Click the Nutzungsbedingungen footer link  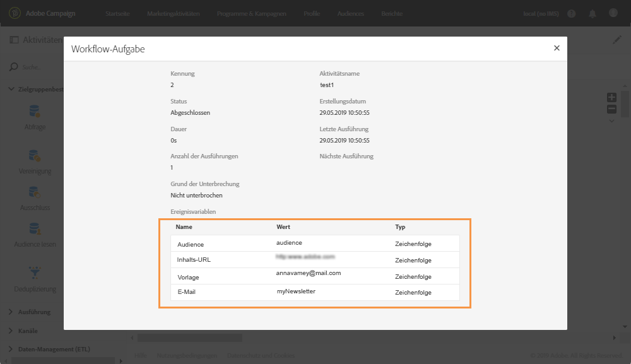tap(187, 356)
